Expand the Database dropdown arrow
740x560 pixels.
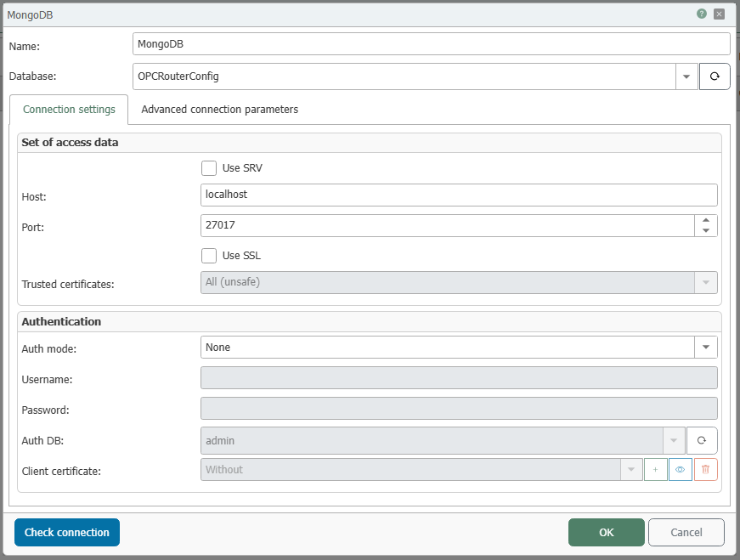click(x=686, y=76)
